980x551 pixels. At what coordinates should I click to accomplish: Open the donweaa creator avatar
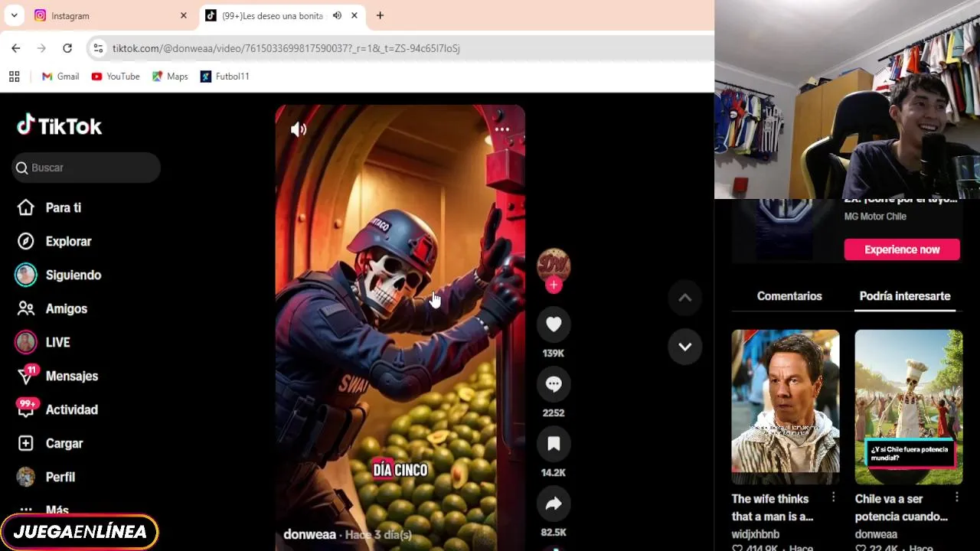[554, 265]
